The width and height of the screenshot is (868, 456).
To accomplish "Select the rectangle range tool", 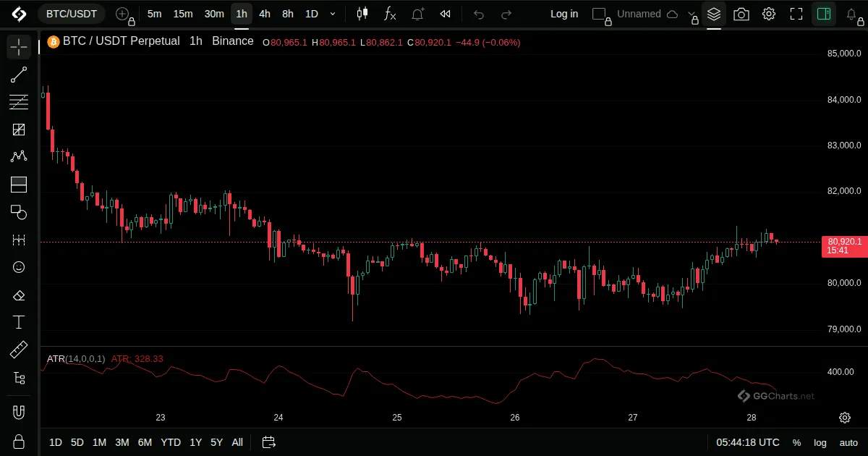I will tap(19, 185).
